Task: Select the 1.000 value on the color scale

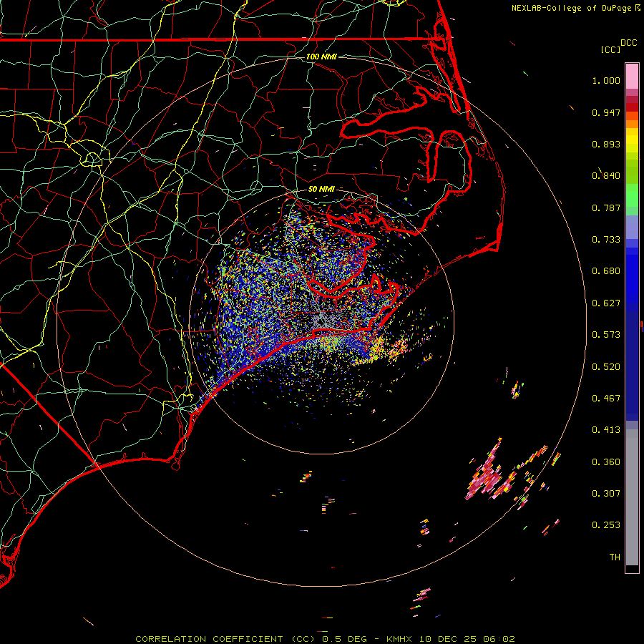Action: click(x=606, y=80)
